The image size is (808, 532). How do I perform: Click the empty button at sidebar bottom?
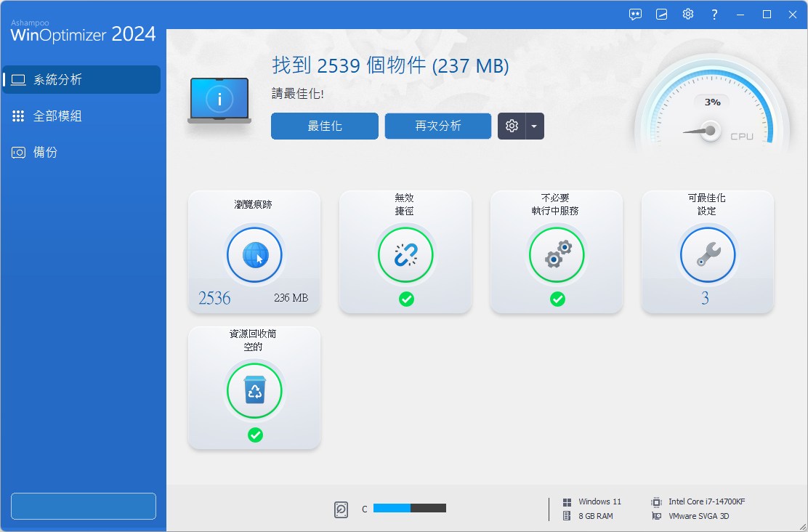click(84, 507)
